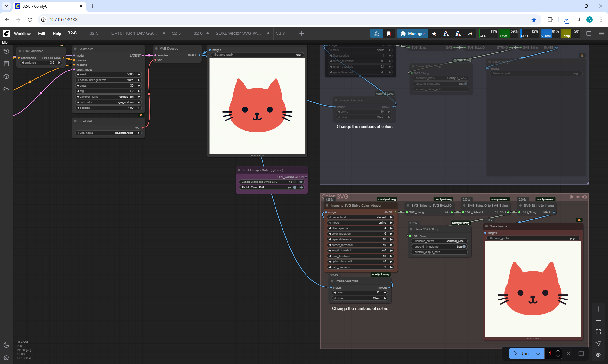Click the share arrow icon in toolbar
Image resolution: width=608 pixels, height=364 pixels.
coord(470,34)
